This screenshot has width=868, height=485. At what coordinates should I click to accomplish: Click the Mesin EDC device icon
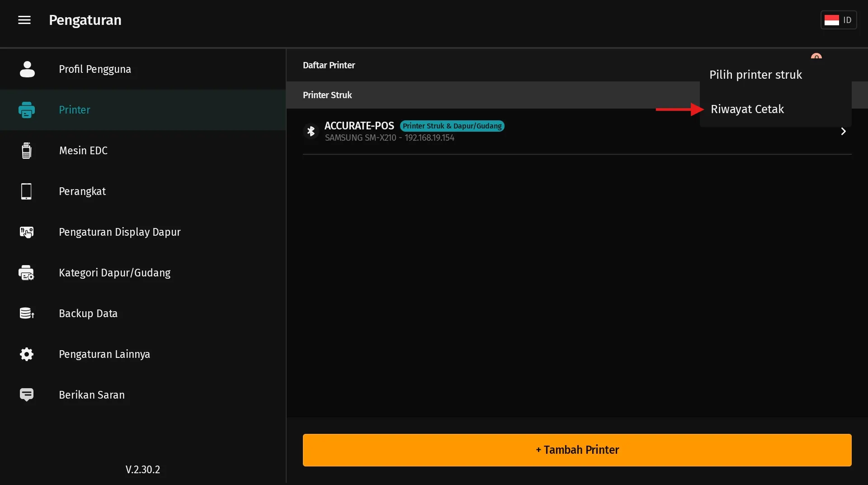[x=27, y=151]
